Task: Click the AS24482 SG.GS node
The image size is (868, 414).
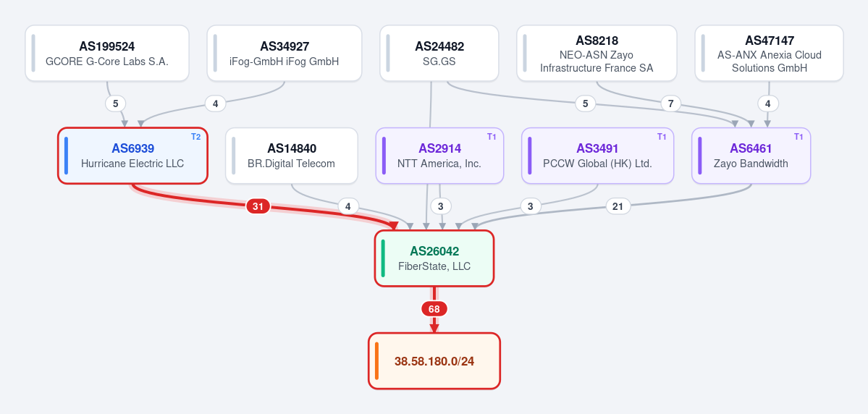Action: click(439, 53)
